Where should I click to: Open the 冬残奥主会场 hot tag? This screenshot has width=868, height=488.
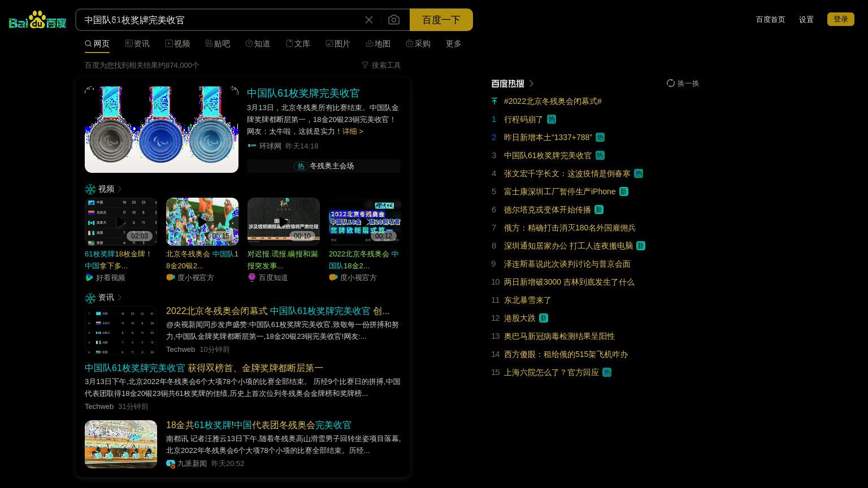click(324, 165)
